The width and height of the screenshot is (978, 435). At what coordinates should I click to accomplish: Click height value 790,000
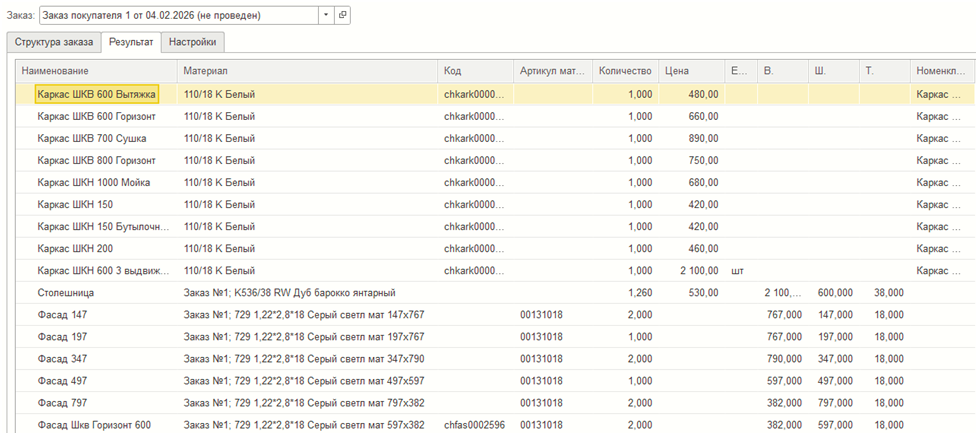click(x=784, y=359)
